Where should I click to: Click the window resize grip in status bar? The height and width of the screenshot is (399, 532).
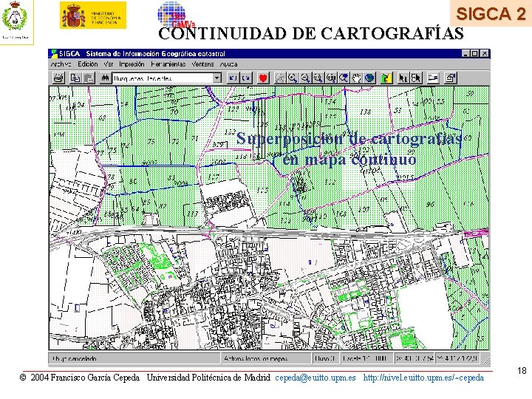[486, 359]
